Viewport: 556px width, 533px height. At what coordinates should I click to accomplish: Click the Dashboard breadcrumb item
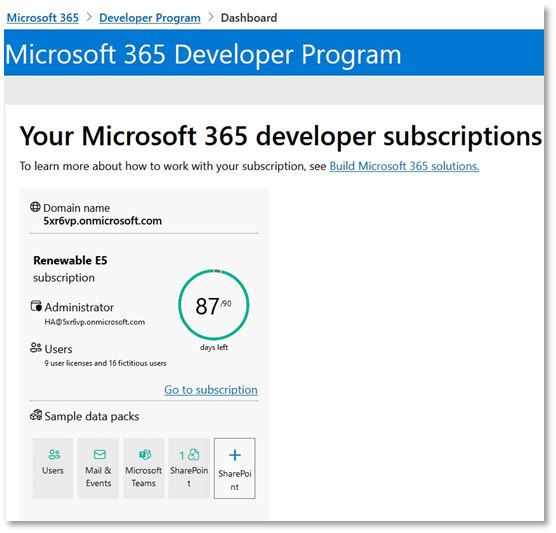pos(249,18)
